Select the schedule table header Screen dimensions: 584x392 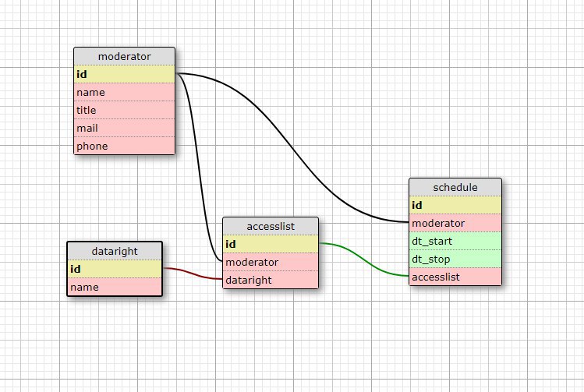coord(455,187)
